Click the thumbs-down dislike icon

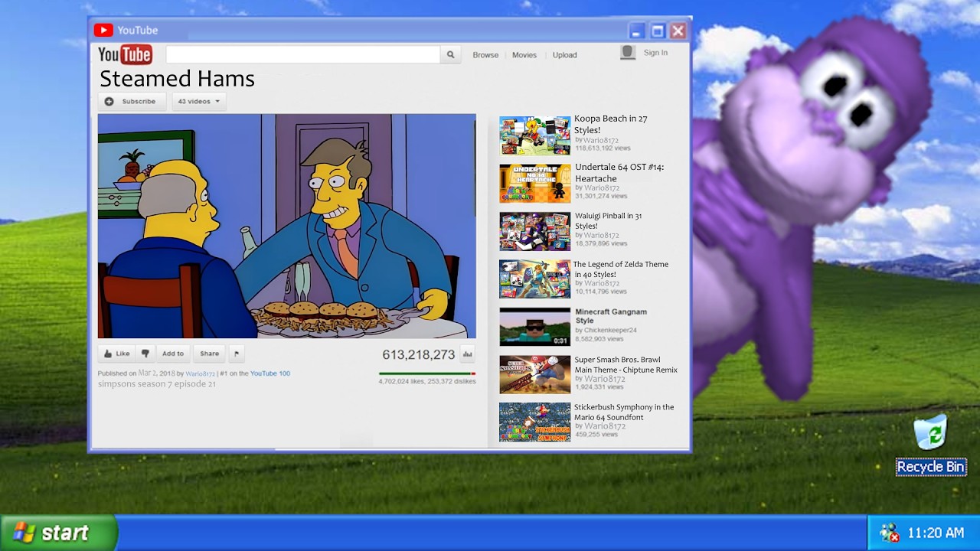click(x=145, y=354)
